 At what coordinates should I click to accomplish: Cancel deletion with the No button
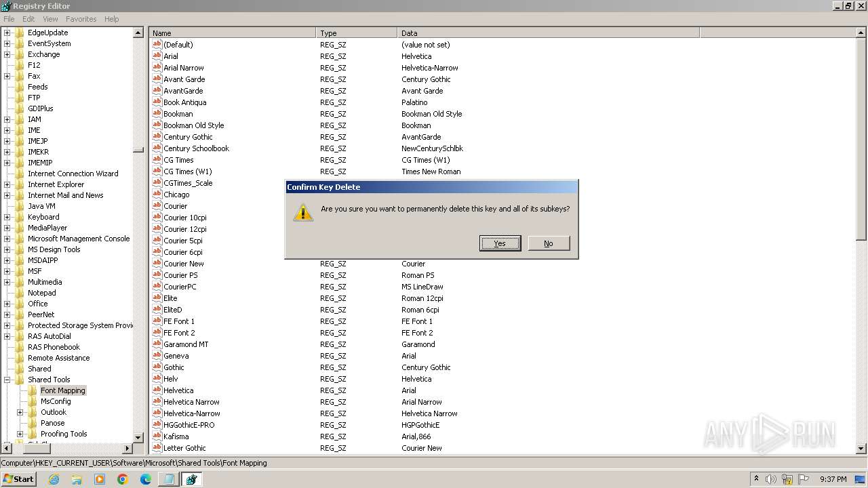pos(549,243)
